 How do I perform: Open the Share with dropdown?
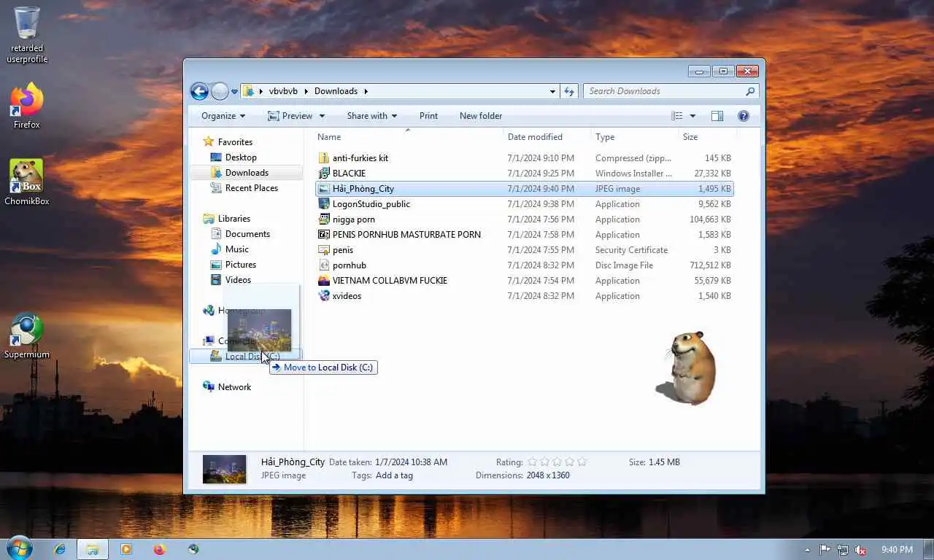pyautogui.click(x=372, y=116)
